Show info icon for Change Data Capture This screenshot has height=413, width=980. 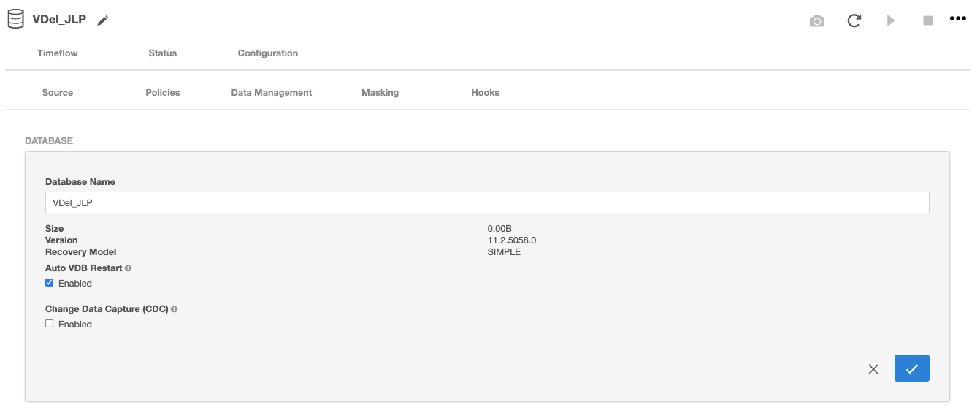coord(175,309)
